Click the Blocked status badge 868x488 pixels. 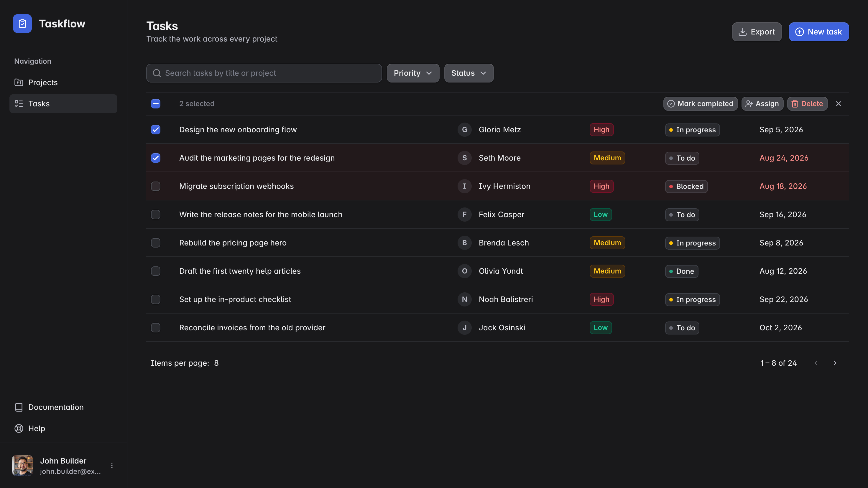(x=686, y=186)
